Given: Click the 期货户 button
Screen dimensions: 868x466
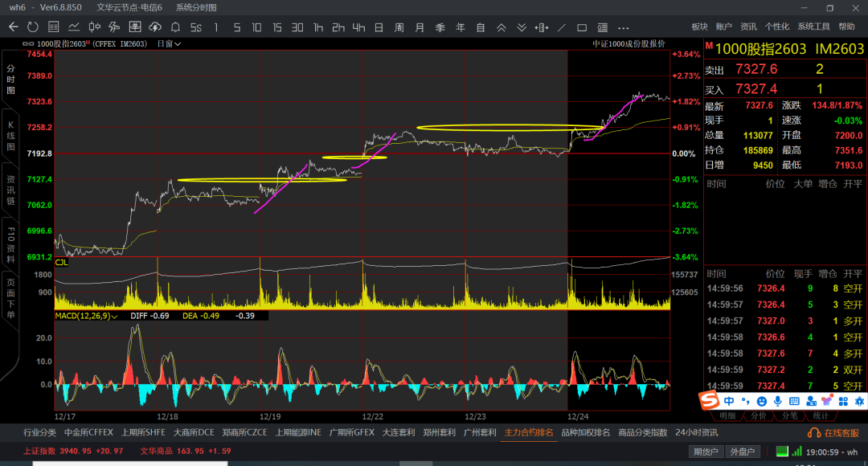Looking at the screenshot, I should click(707, 452).
